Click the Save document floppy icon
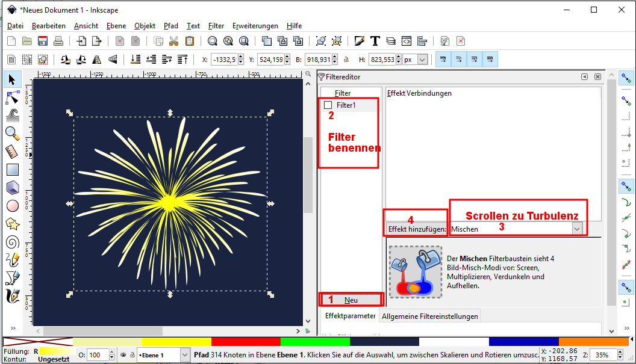636x364 pixels. [x=43, y=41]
